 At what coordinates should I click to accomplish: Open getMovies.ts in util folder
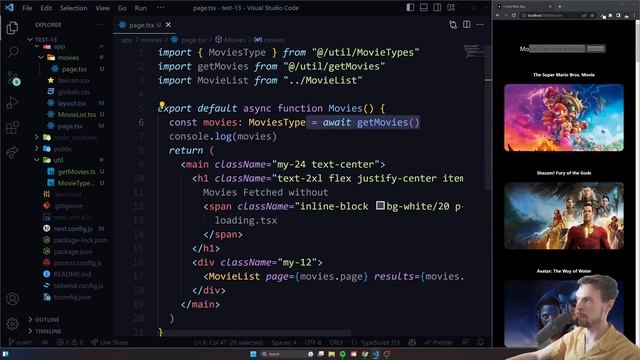[76, 172]
